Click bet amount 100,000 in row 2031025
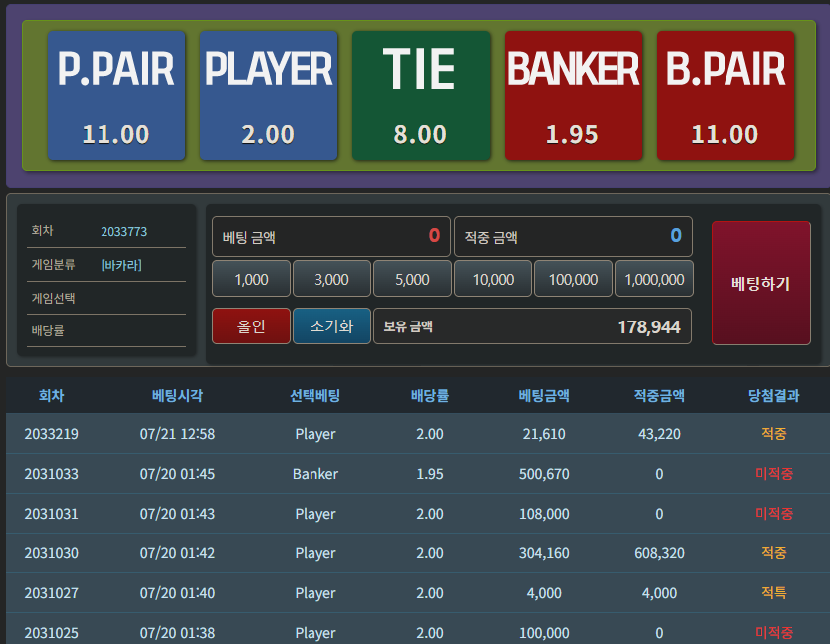 [544, 633]
